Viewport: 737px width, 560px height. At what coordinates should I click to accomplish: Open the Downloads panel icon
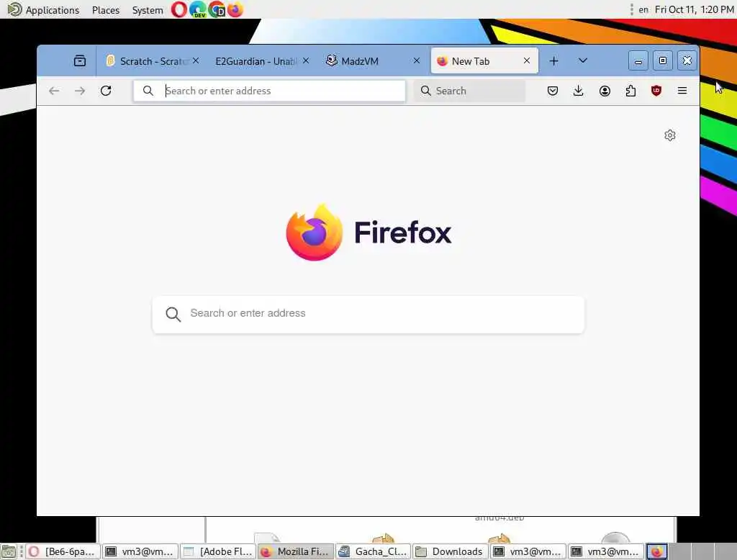coord(579,91)
